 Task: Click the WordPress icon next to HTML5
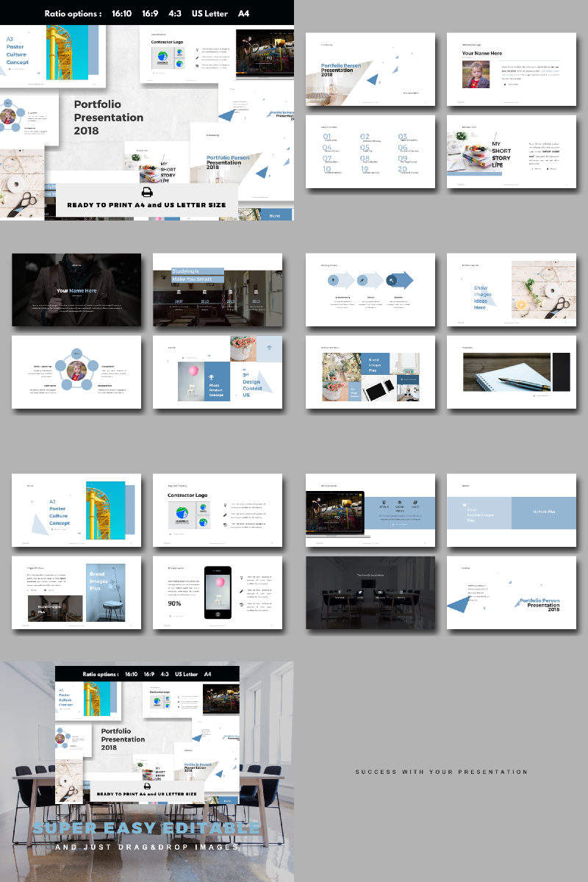400,502
